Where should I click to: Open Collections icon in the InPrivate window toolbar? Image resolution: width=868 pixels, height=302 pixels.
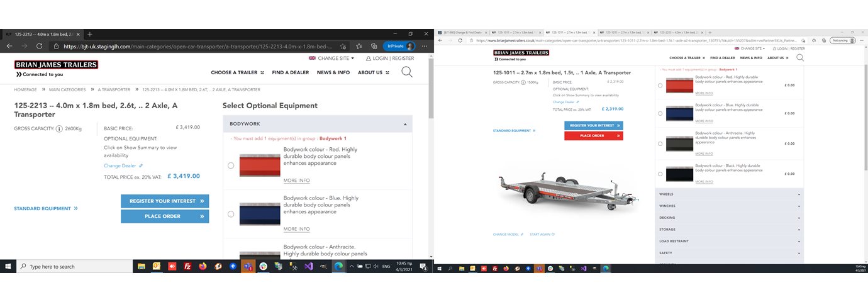tap(374, 46)
